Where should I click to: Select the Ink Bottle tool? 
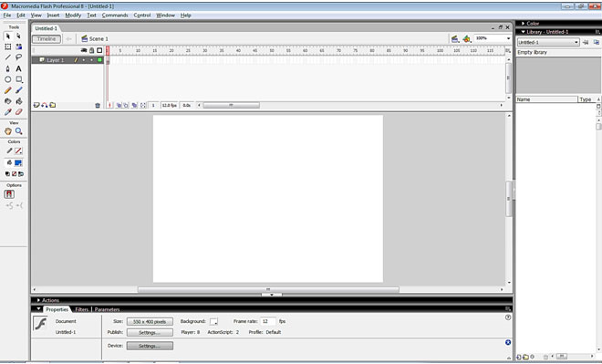click(x=7, y=101)
